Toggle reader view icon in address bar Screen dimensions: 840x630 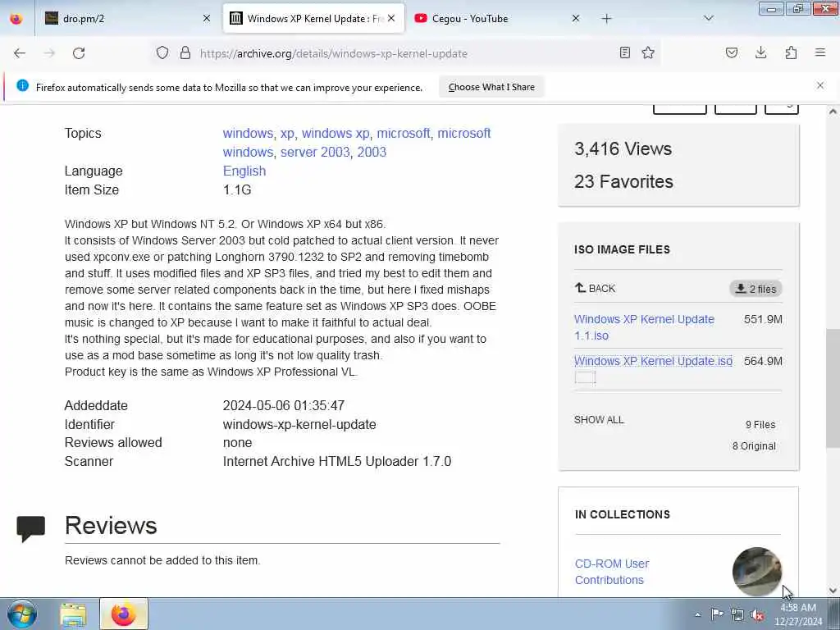point(624,52)
